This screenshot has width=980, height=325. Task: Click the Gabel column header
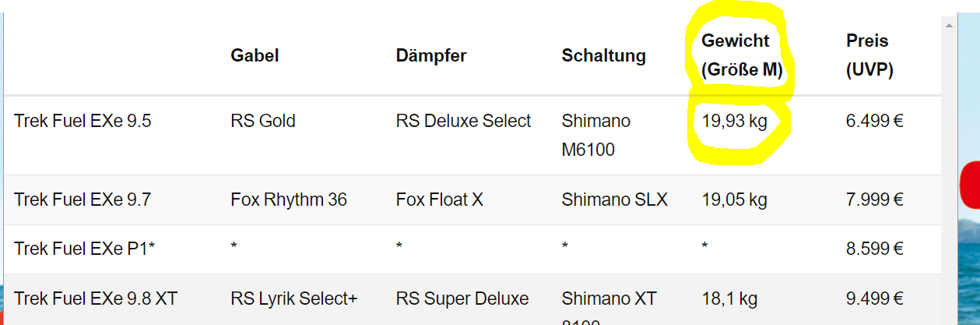255,55
